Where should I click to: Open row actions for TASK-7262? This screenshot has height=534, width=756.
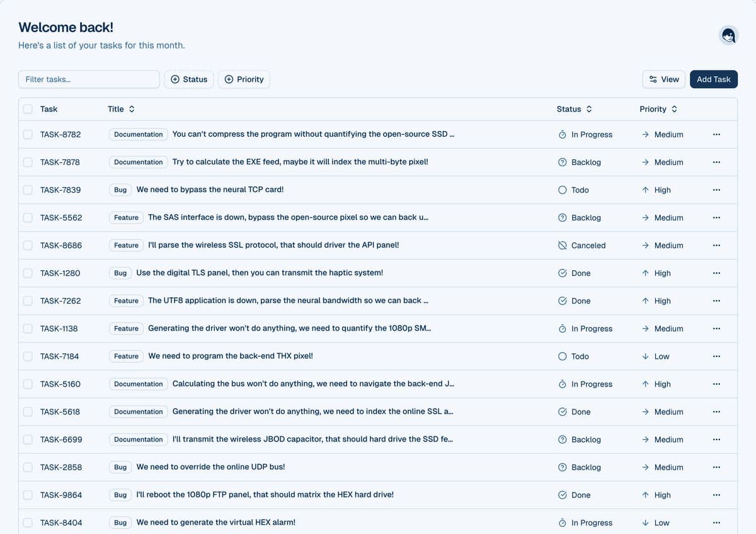pyautogui.click(x=716, y=300)
